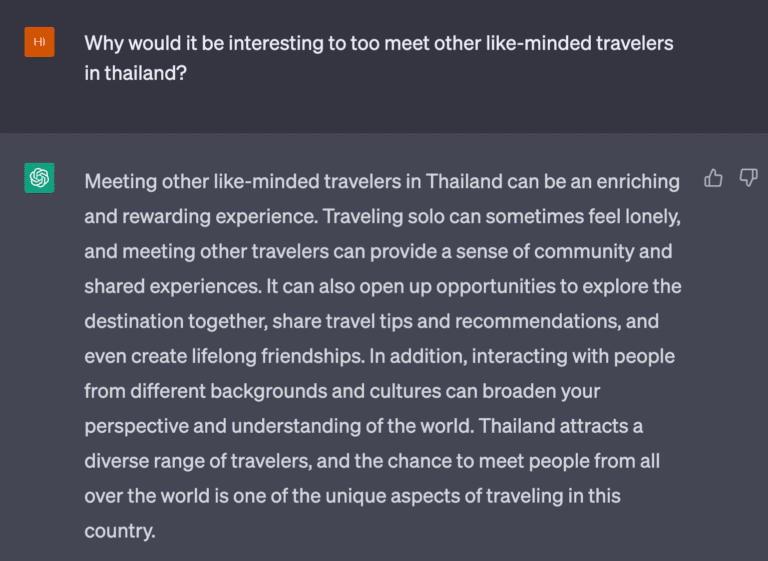Click the line starting 'shared experiences. It can also'

383,287
